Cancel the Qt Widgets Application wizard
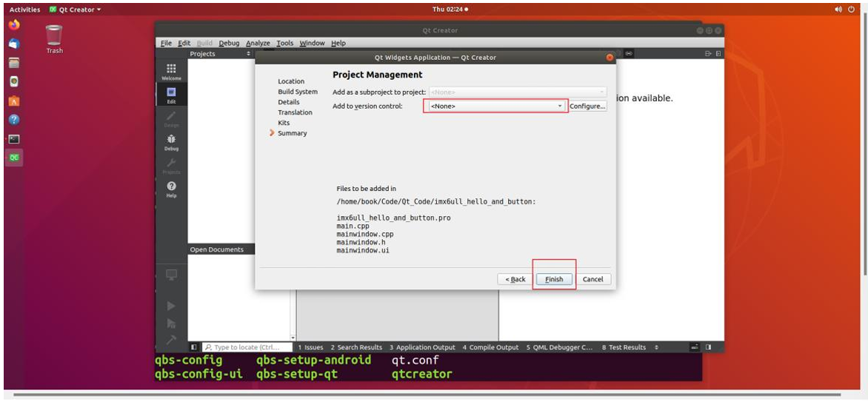Viewport: 868px width, 401px height. 593,280
